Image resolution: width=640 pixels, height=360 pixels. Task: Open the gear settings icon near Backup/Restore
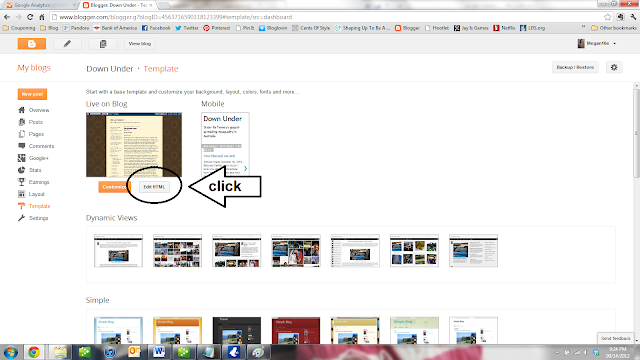pyautogui.click(x=614, y=67)
